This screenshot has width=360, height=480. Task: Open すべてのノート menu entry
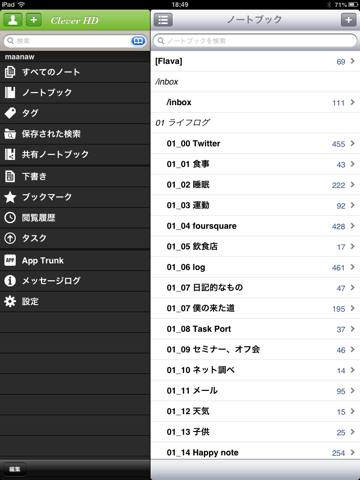point(75,72)
